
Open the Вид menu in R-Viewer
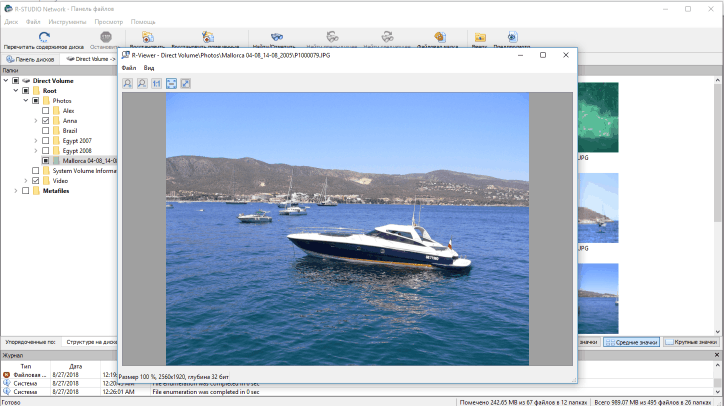[149, 68]
